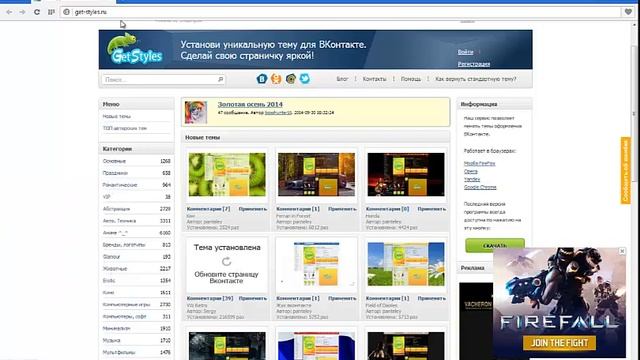Apply the Honda theme via Применить
The width and height of the screenshot is (640, 360).
[431, 209]
